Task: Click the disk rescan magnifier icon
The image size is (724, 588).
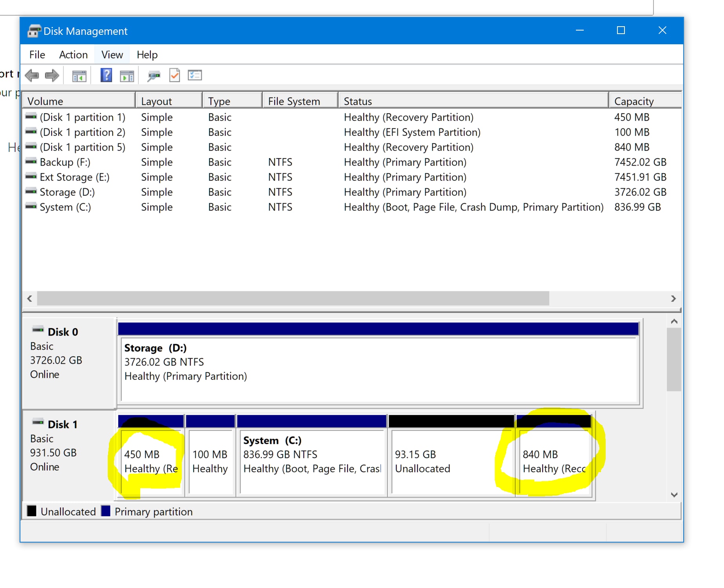Action: 154,75
